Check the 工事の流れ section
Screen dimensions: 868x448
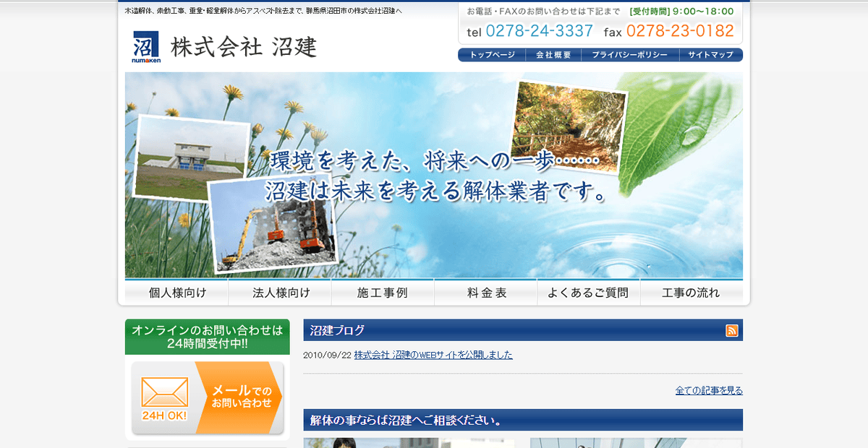[x=691, y=292]
